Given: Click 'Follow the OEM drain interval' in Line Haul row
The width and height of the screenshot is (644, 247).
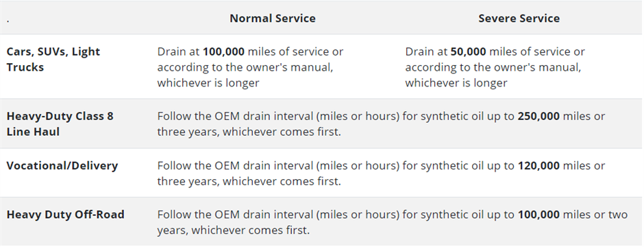Looking at the screenshot, I should tap(236, 117).
